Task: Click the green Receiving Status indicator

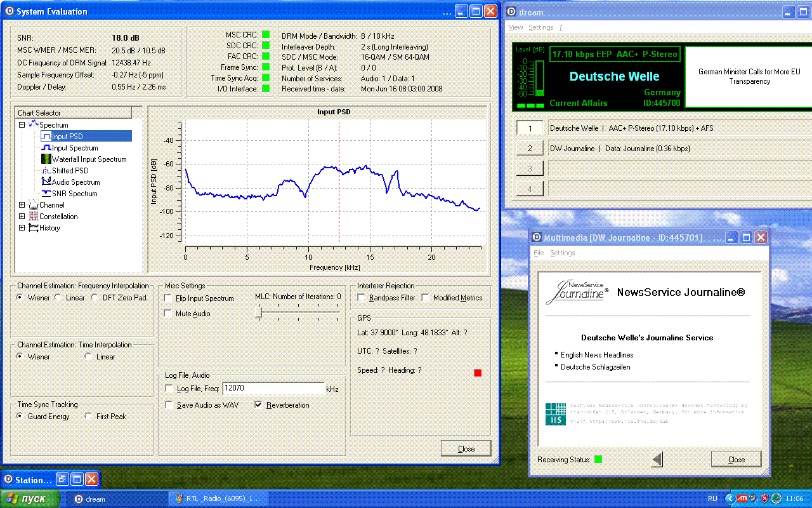Action: coord(598,459)
